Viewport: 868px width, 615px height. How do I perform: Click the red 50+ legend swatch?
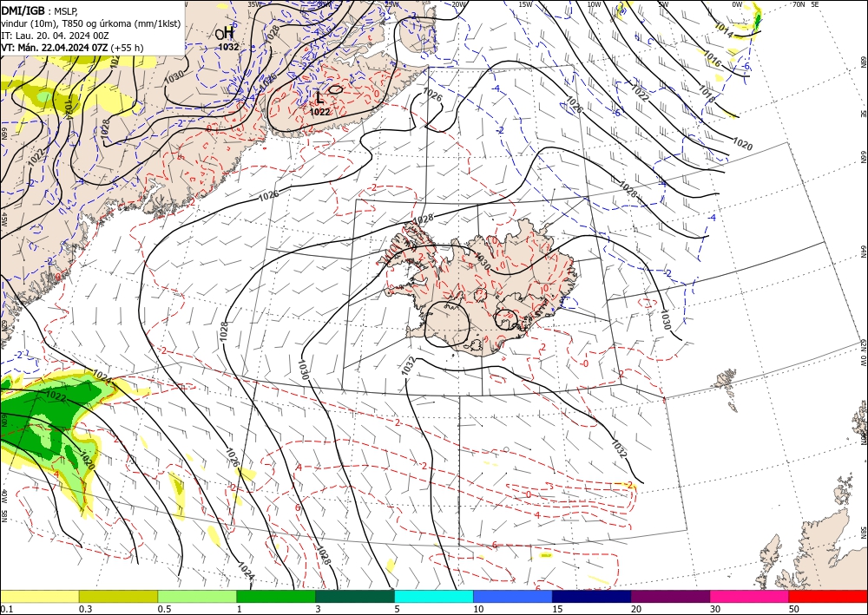click(x=828, y=596)
